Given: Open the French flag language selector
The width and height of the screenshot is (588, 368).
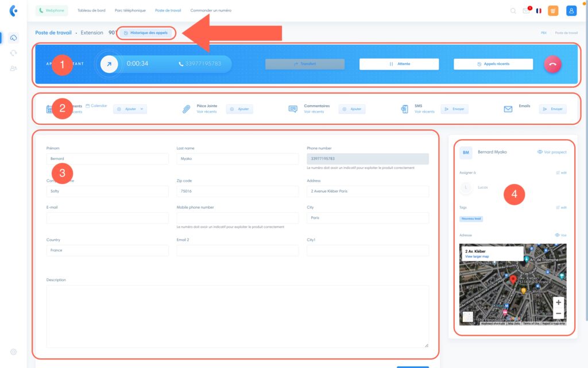Looking at the screenshot, I should pyautogui.click(x=539, y=10).
